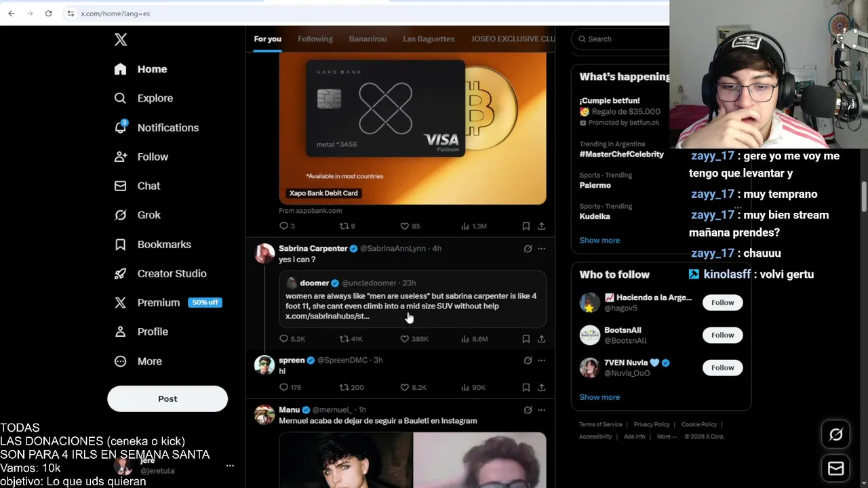Image resolution: width=868 pixels, height=488 pixels.
Task: Expand the More menu in sidebar
Action: (138, 361)
